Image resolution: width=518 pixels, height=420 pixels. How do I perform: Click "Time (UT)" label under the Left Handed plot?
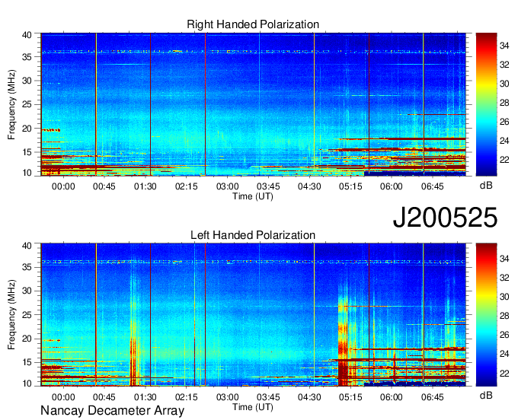click(x=253, y=407)
